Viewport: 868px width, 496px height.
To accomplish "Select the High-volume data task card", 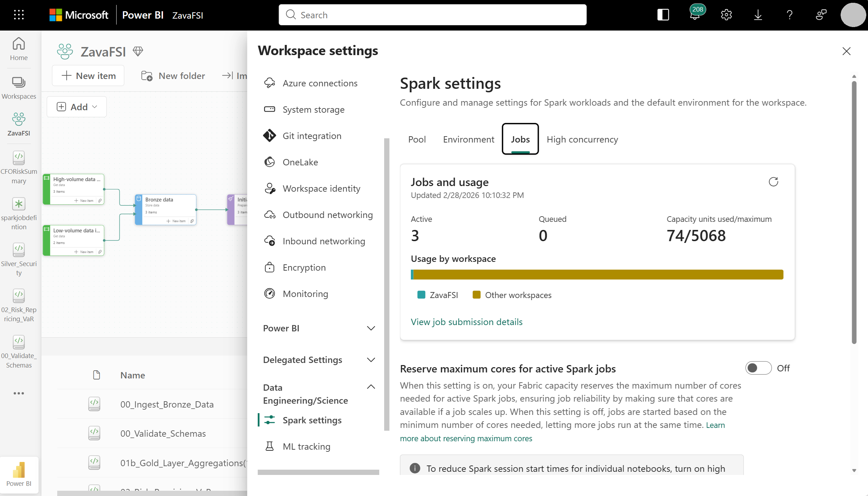I will pos(73,189).
